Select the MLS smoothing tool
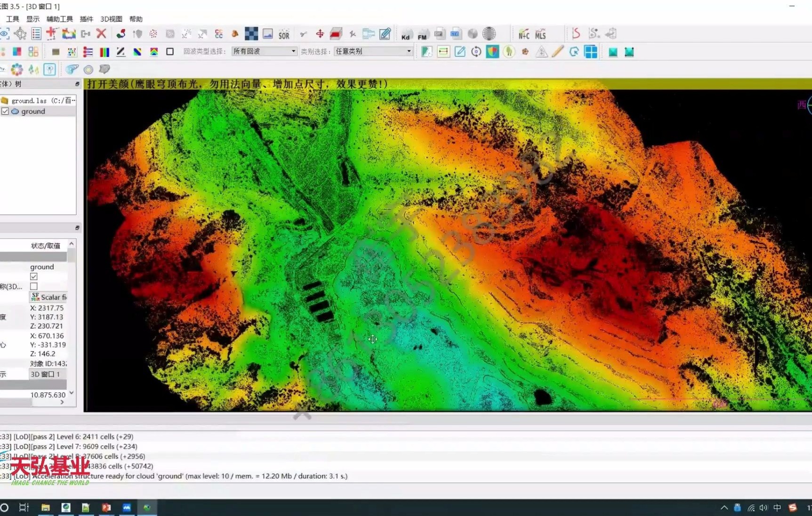Viewport: 812px width, 516px height. click(540, 34)
